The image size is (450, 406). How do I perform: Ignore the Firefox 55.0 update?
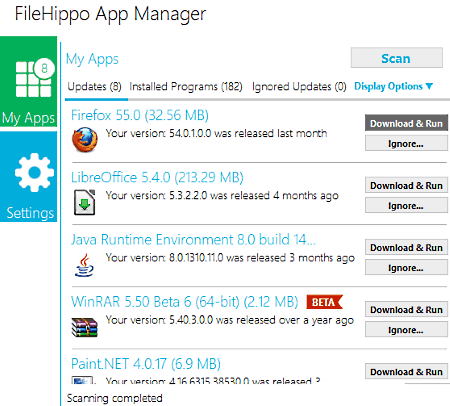406,143
